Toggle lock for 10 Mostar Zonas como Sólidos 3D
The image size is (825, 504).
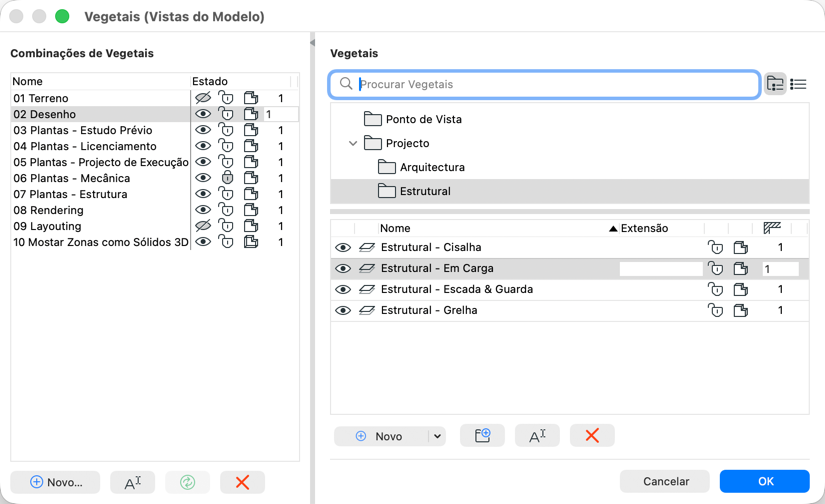pyautogui.click(x=226, y=242)
